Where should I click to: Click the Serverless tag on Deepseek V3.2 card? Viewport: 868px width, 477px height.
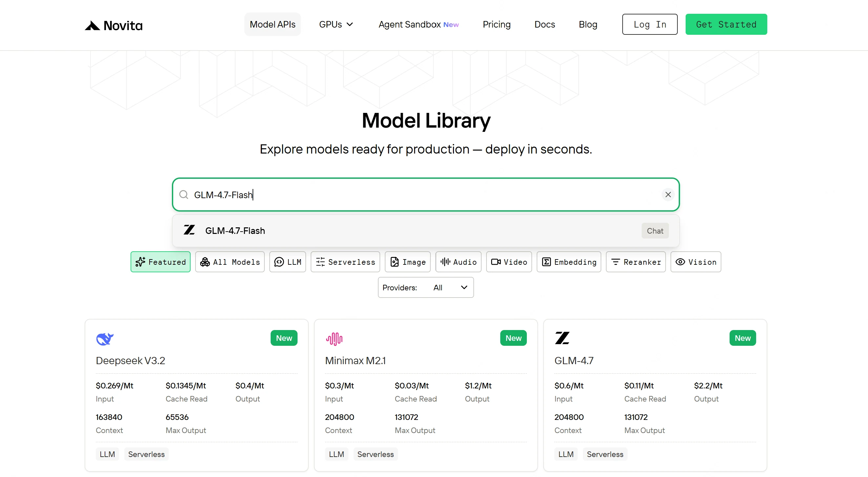(x=146, y=454)
